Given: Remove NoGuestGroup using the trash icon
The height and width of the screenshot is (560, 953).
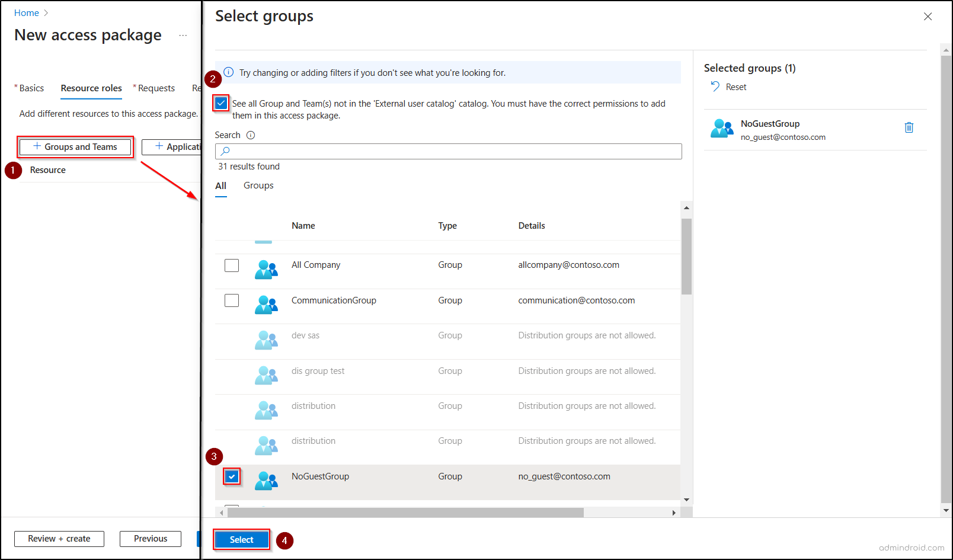Looking at the screenshot, I should tap(909, 127).
